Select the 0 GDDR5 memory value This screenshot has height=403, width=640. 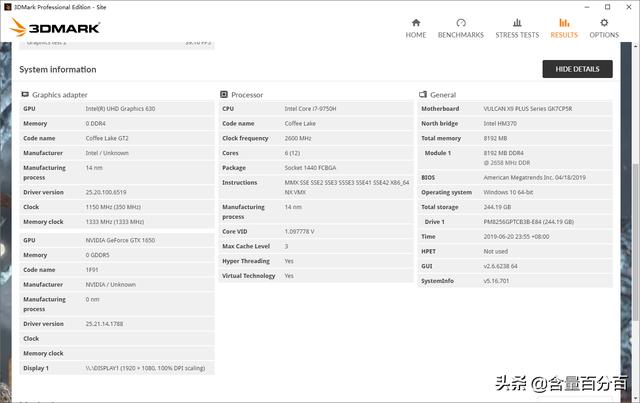point(98,255)
